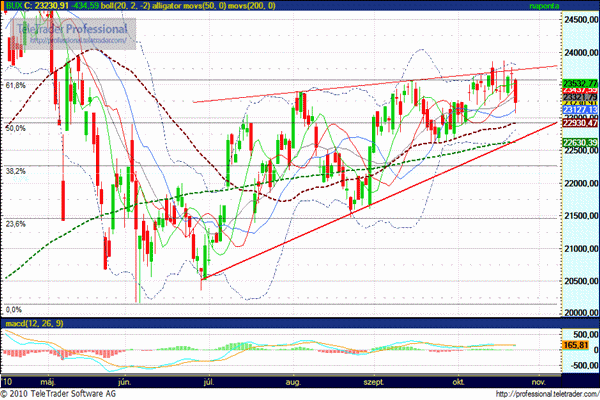Click the 50,0% Fibonacci level label
Viewport: 600px width, 400px height.
(16, 128)
